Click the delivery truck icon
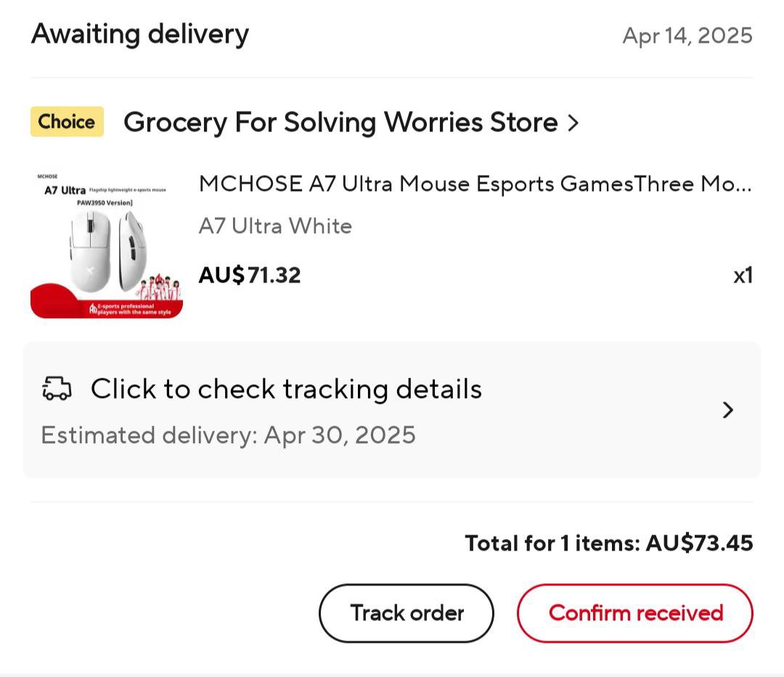 [57, 389]
